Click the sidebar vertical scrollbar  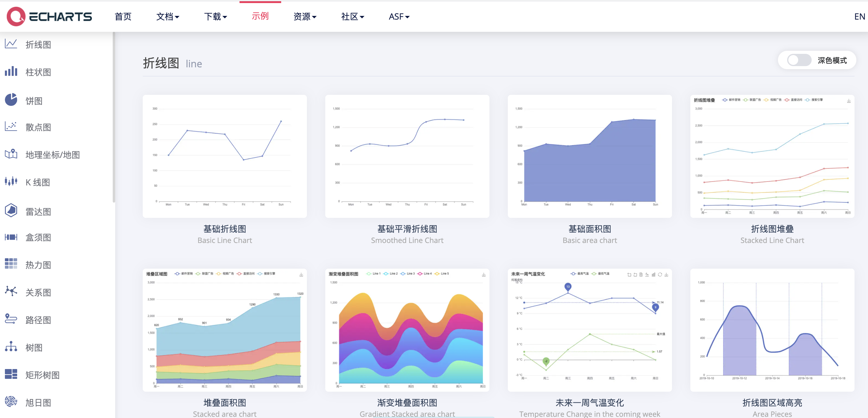point(114,117)
